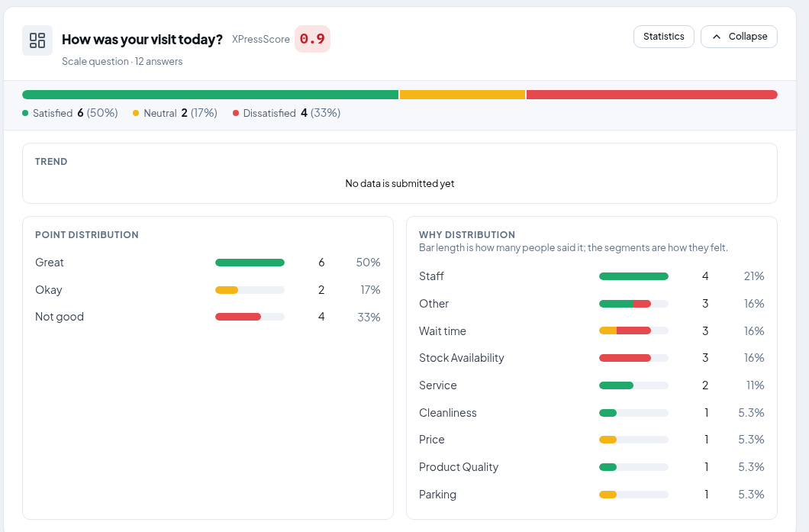The height and width of the screenshot is (532, 809).
Task: Select the Not good row label
Action: (x=60, y=317)
